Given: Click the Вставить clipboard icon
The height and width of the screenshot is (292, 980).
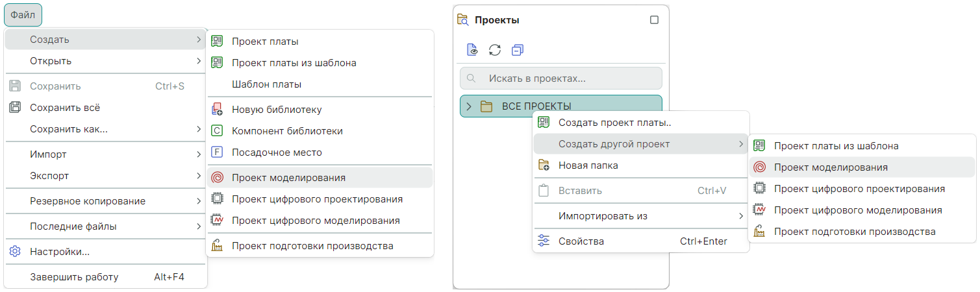Looking at the screenshot, I should [x=544, y=191].
